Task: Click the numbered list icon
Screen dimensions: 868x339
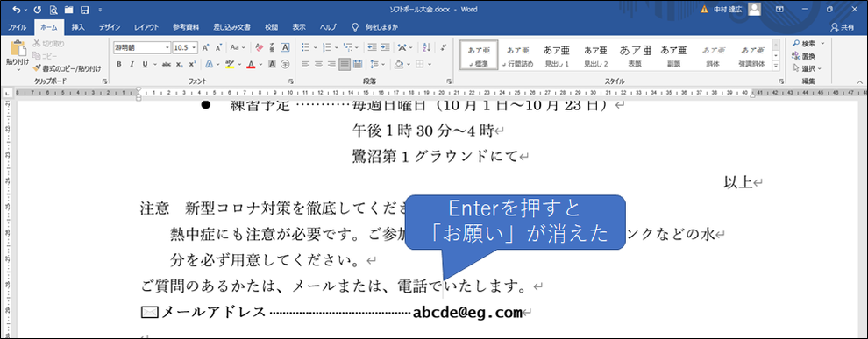Action: point(327,47)
